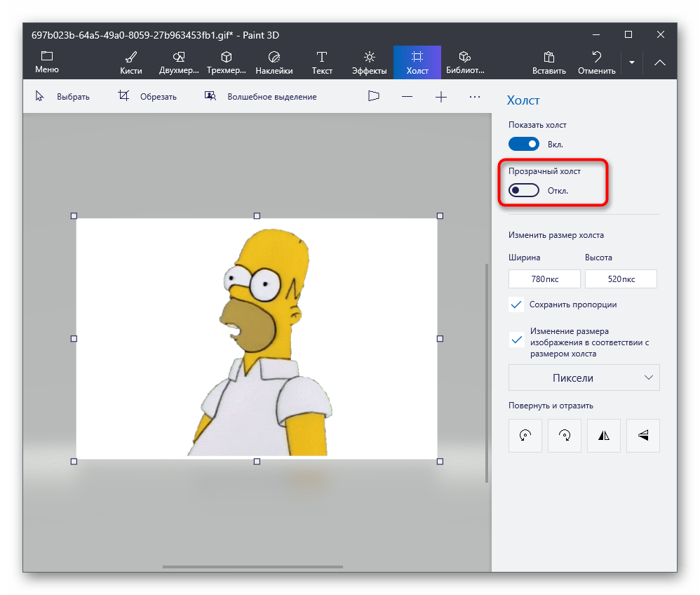Open the Меню file menu
Screen dimensions: 700x595
coord(47,62)
